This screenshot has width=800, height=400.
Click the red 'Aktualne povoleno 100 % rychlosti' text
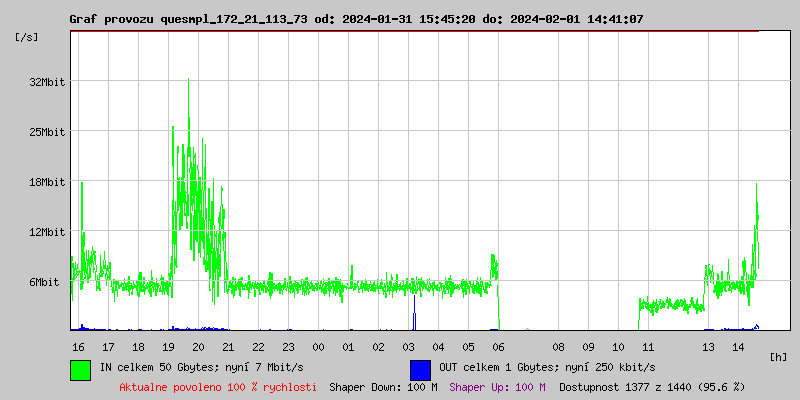pos(218,387)
